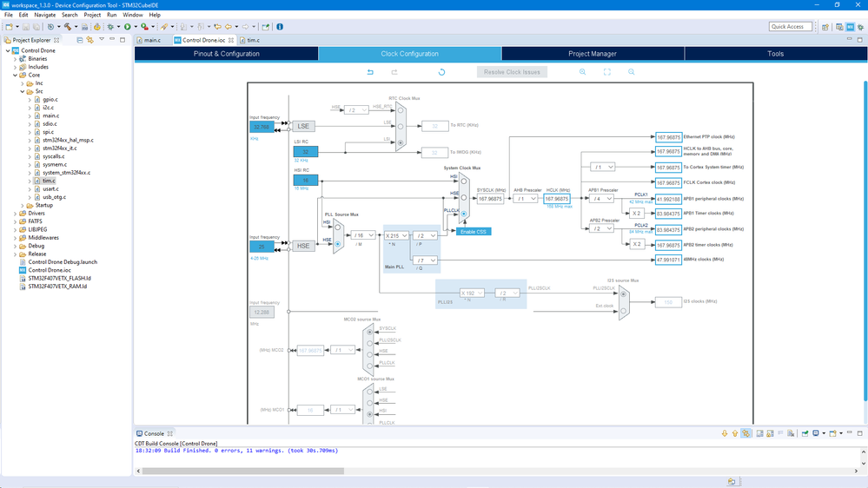Open the /7 PLL Q divider dropdown
The image size is (868, 488).
[x=425, y=260]
